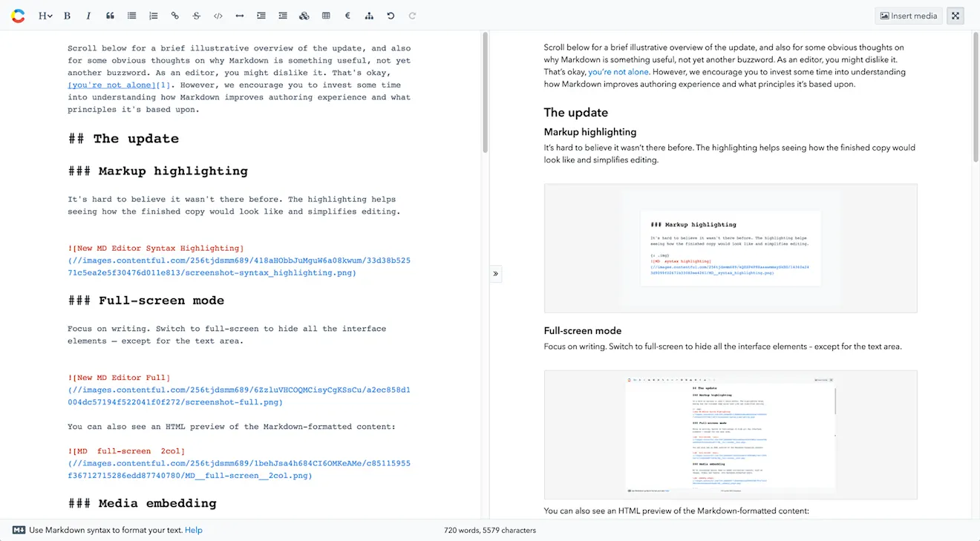This screenshot has height=541, width=980.
Task: Click the "720 words, 5579 characters" counter
Action: point(490,530)
